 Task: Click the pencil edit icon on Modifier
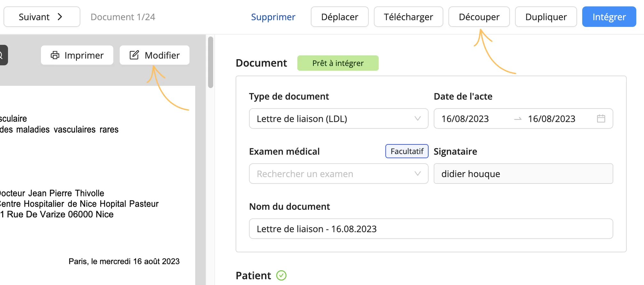(x=134, y=55)
